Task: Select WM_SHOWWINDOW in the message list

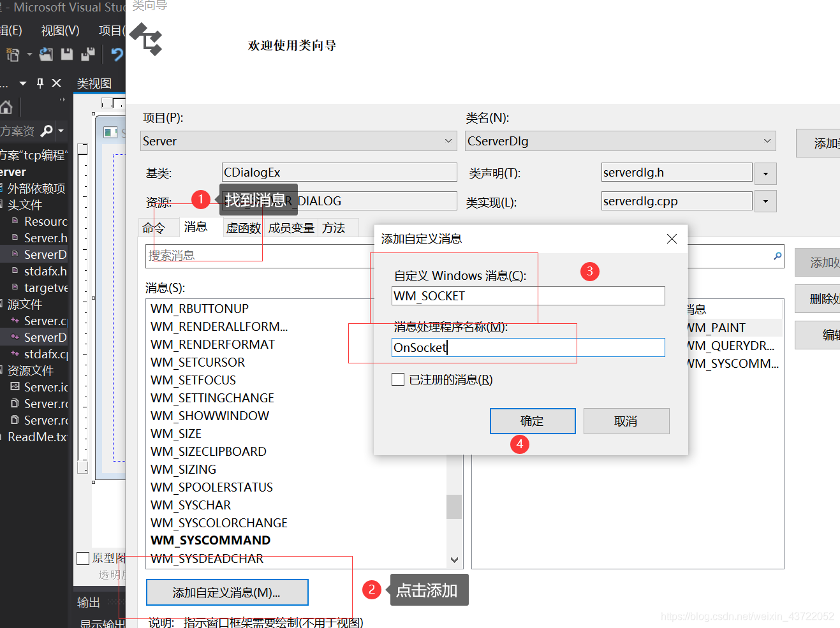Action: coord(210,416)
